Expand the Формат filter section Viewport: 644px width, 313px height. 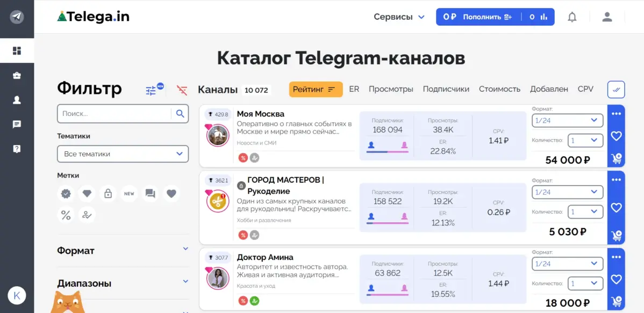123,250
